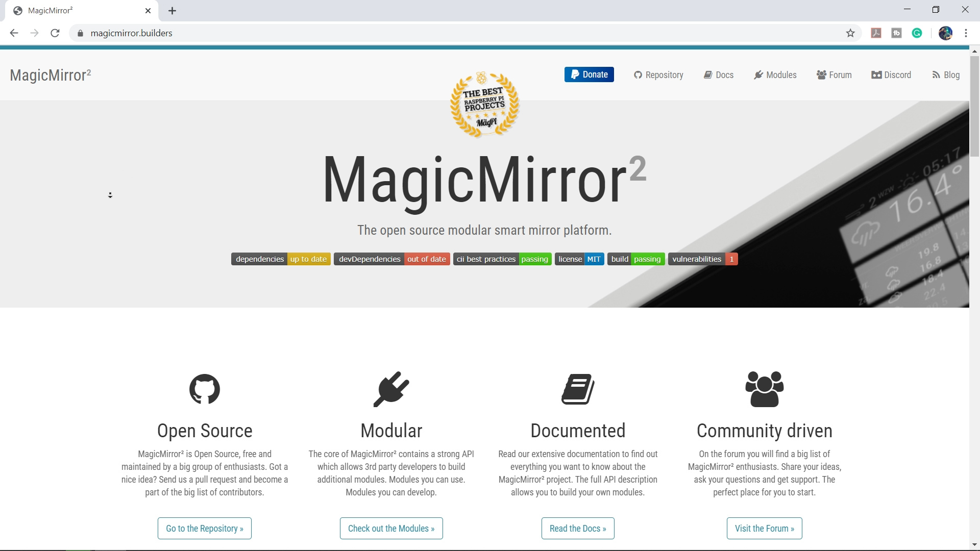
Task: Open the Forum menu item
Action: (835, 74)
